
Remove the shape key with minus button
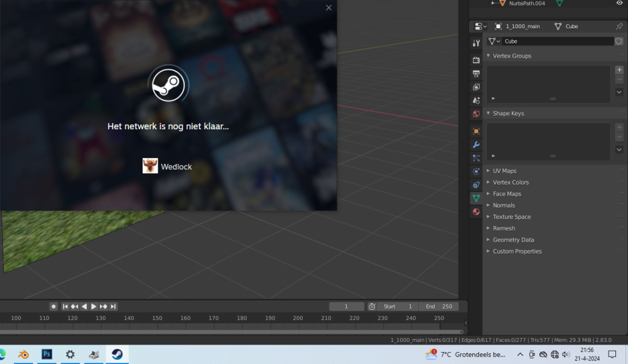point(619,137)
